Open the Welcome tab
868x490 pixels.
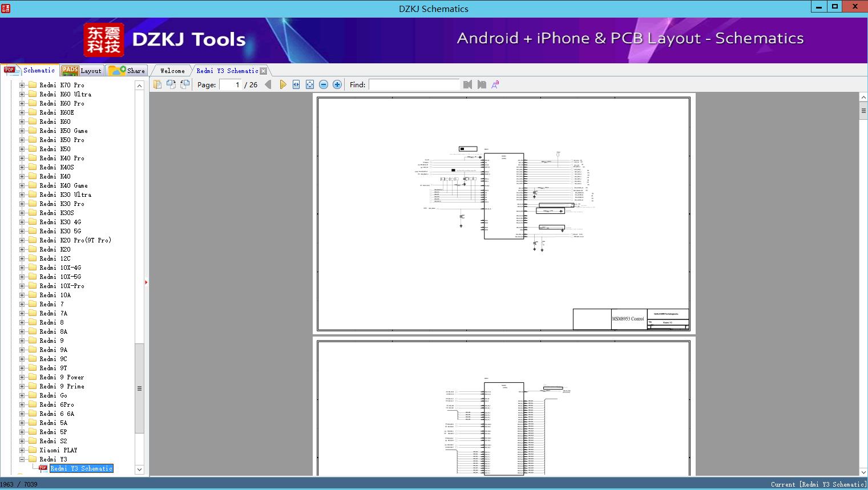tap(171, 70)
